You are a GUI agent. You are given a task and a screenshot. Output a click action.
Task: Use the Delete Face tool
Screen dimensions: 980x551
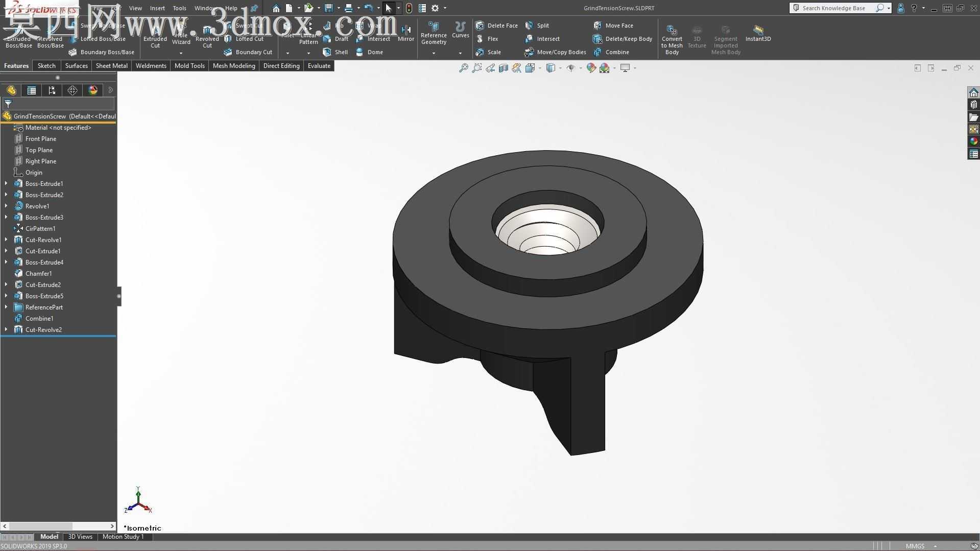coord(496,26)
